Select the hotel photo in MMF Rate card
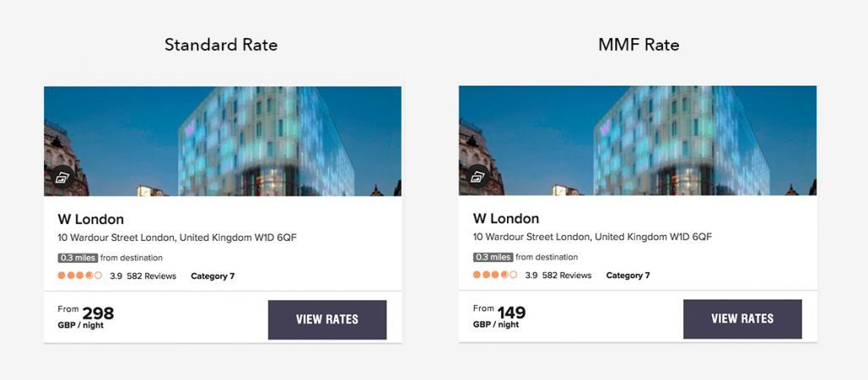Image resolution: width=868 pixels, height=380 pixels. point(637,141)
